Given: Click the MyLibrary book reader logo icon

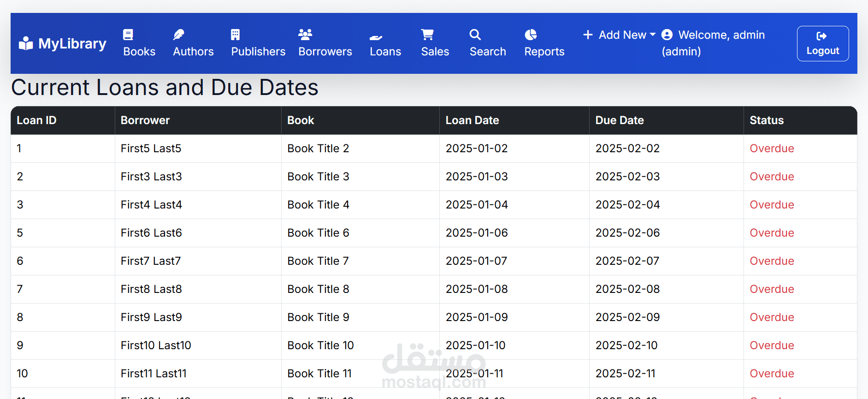Looking at the screenshot, I should coord(26,43).
